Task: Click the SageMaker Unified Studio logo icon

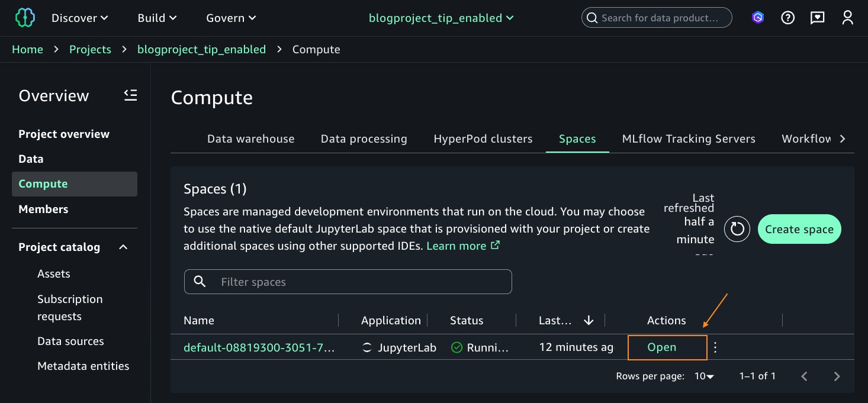Action: pyautogui.click(x=25, y=18)
